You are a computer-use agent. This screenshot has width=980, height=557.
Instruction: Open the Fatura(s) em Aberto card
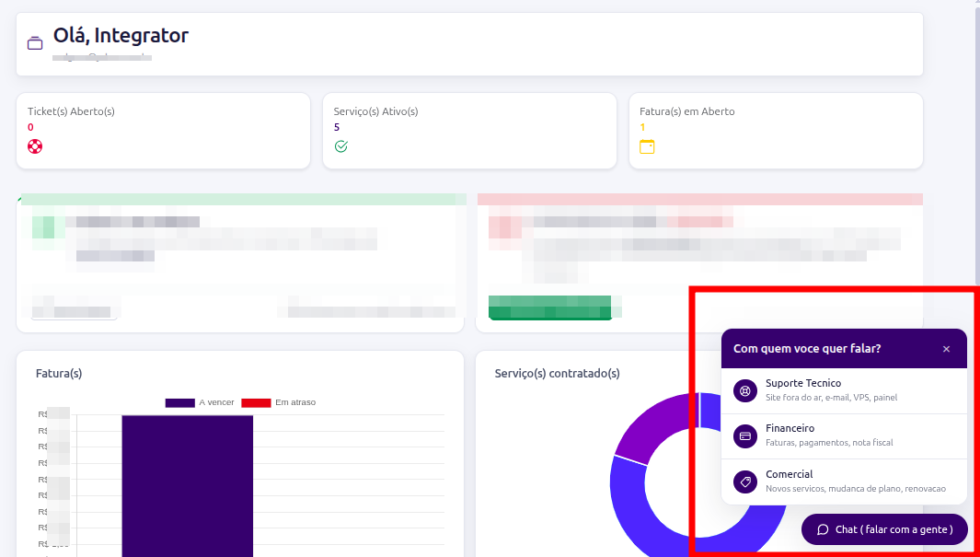click(776, 131)
